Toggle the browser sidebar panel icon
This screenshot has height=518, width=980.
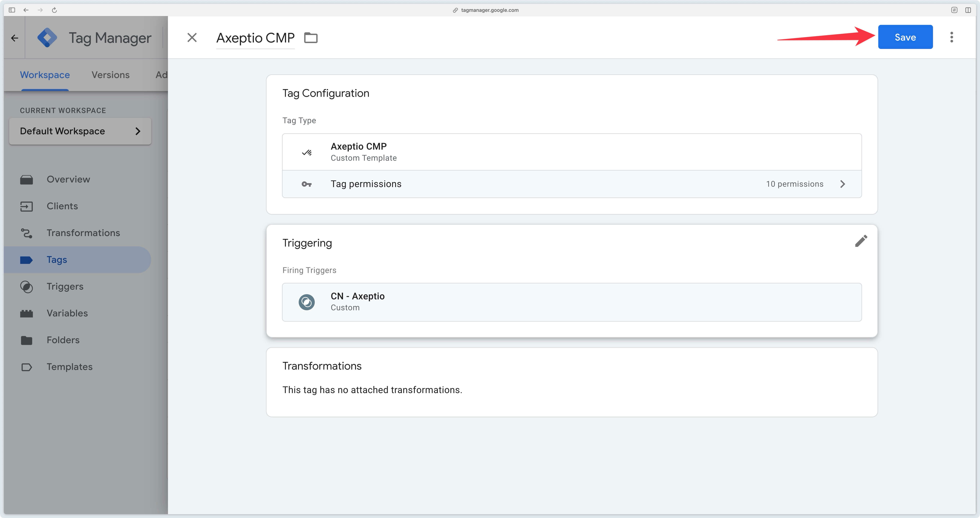12,10
